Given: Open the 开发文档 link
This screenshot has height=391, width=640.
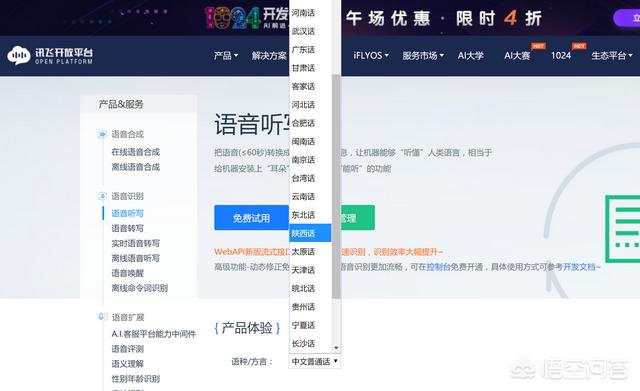Looking at the screenshot, I should pos(579,267).
